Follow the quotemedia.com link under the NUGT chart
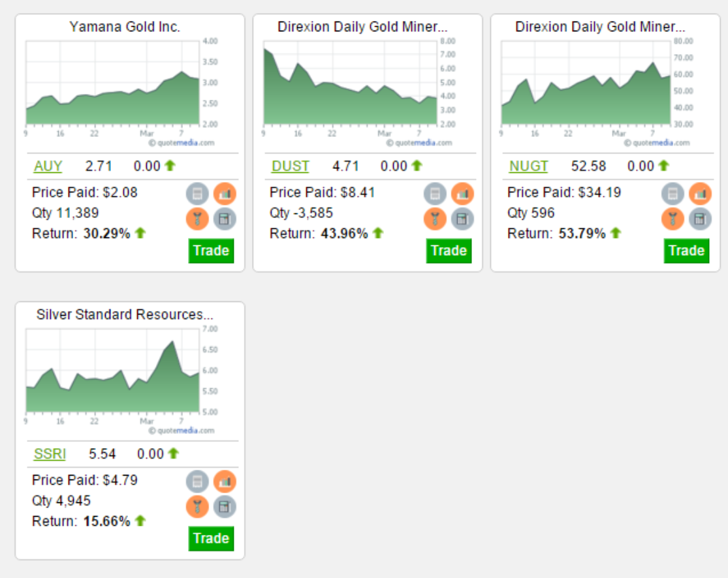 (657, 143)
